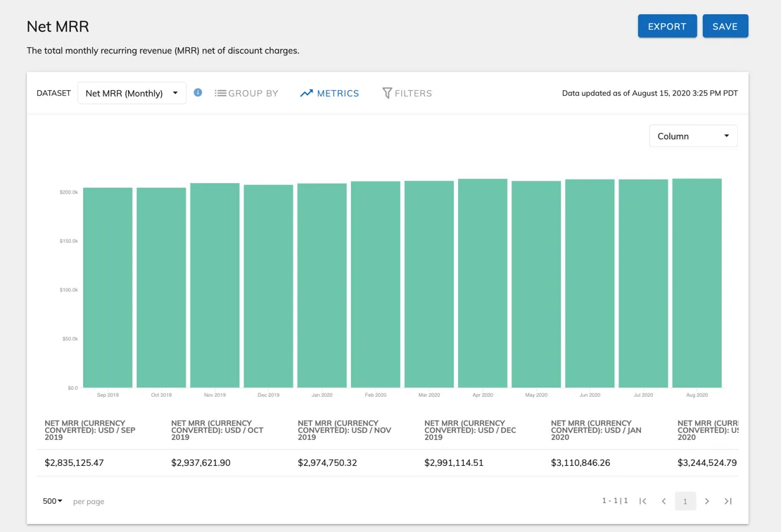Click the 1 - 1 | 1 pagination range text
This screenshot has height=532, width=781.
click(x=615, y=500)
